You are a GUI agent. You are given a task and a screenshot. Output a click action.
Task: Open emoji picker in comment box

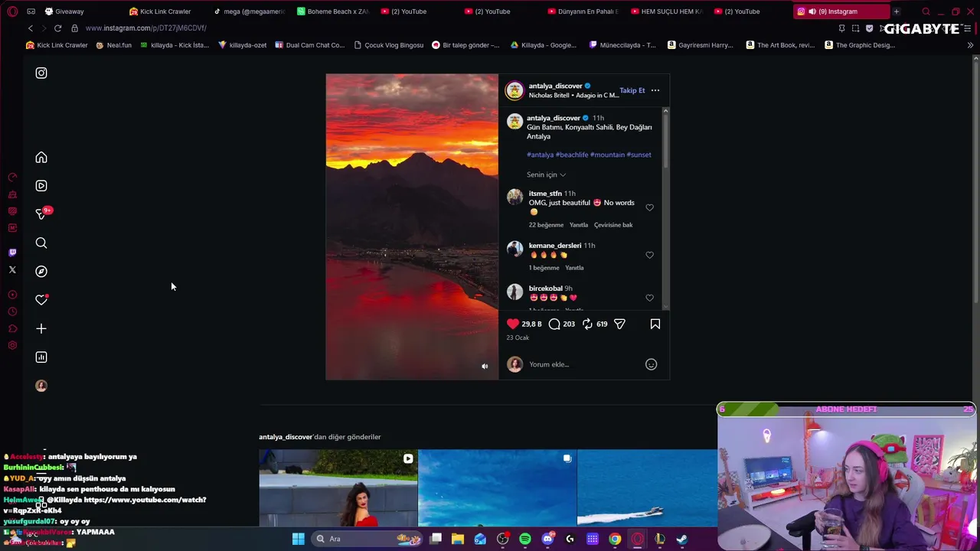651,365
